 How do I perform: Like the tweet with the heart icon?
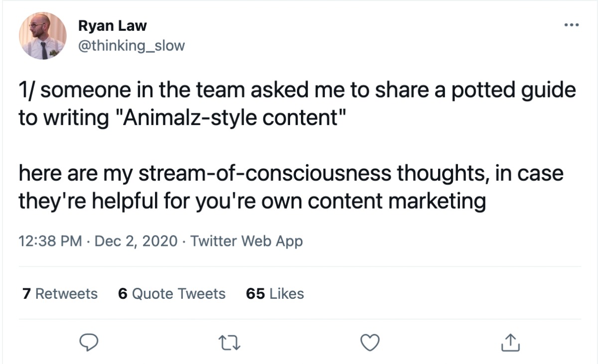[370, 342]
